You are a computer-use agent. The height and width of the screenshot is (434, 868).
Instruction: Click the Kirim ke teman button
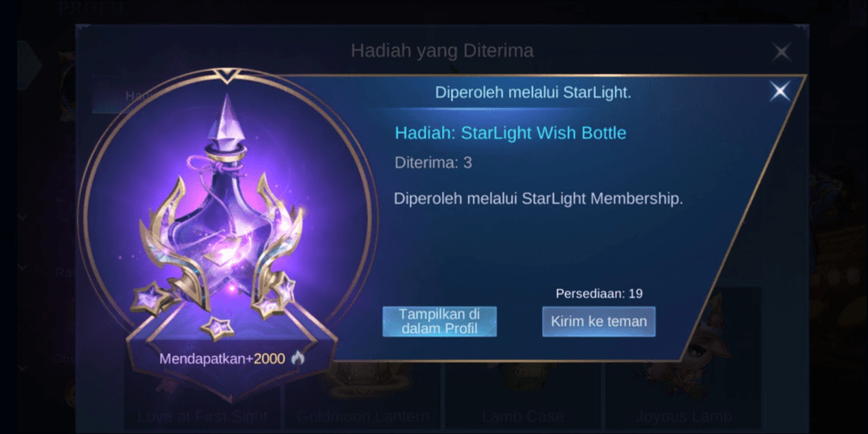click(599, 321)
